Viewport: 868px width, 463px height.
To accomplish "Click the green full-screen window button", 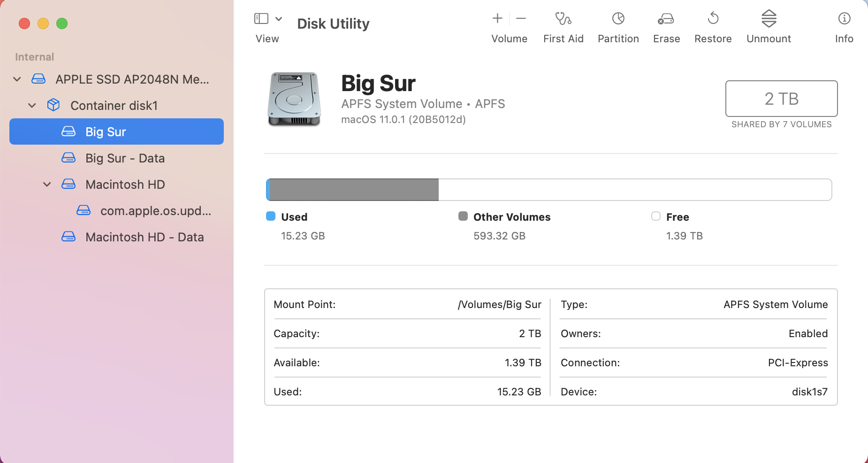I will click(62, 23).
